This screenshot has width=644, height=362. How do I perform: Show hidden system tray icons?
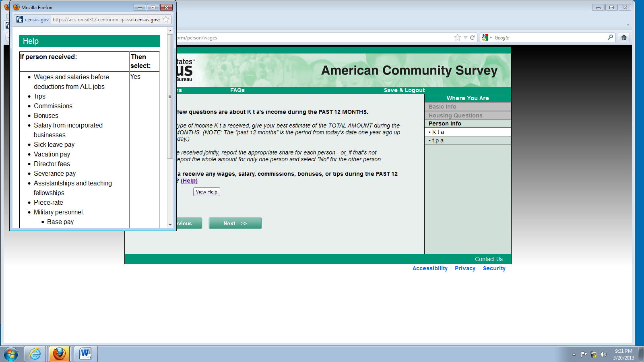574,354
